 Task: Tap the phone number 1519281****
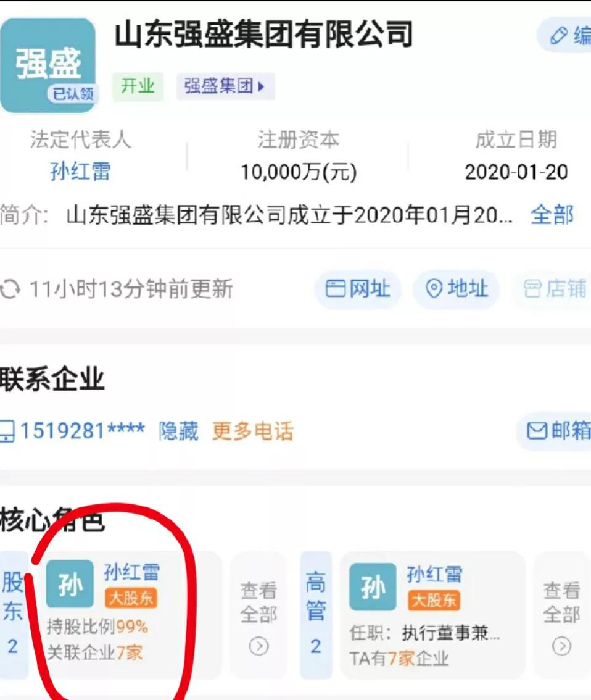(82, 431)
